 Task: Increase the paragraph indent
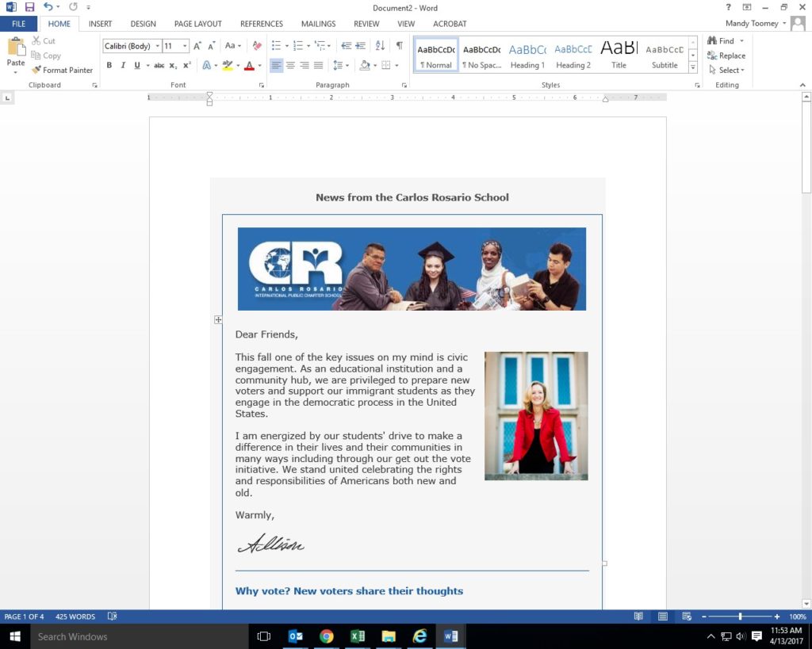361,46
